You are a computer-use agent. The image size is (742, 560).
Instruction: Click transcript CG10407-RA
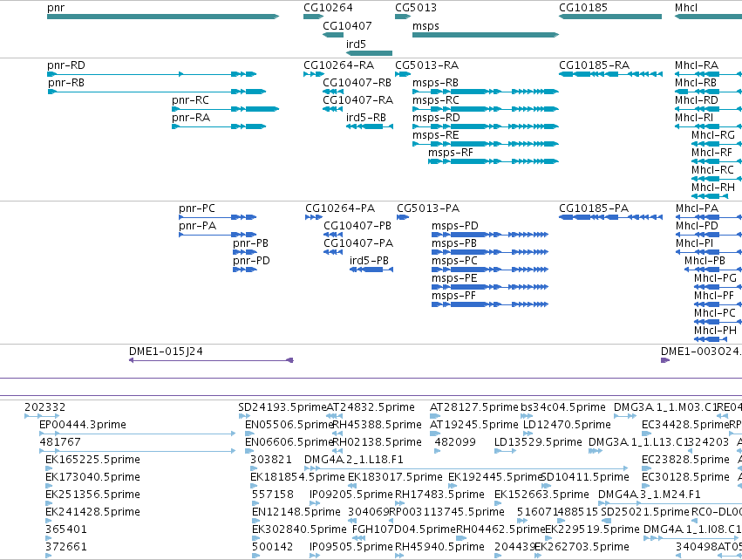333,109
